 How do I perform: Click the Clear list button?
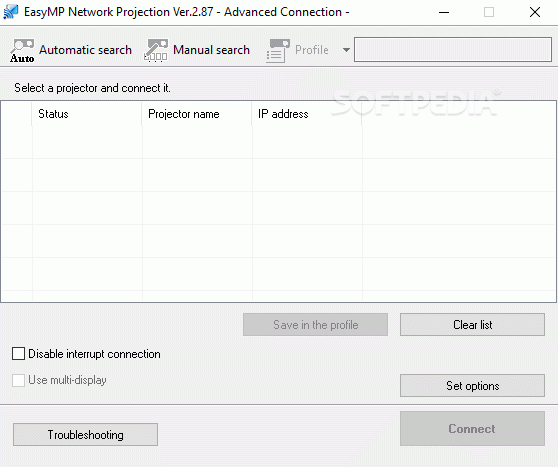[472, 325]
